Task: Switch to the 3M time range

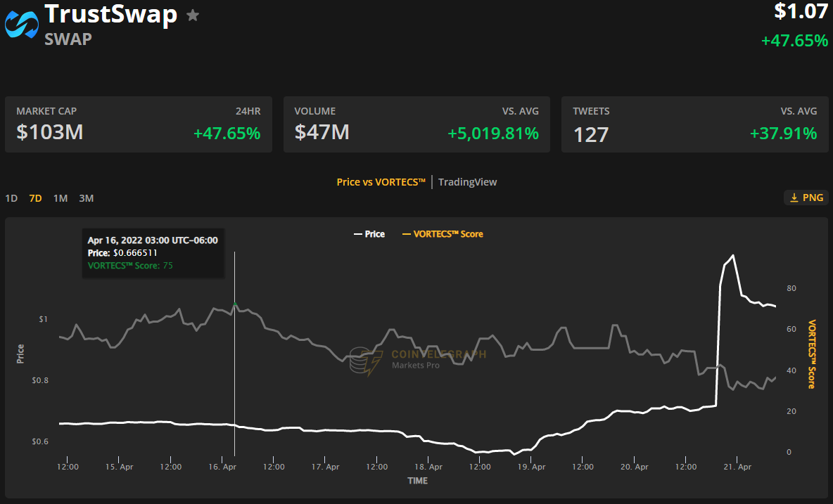Action: click(x=87, y=198)
